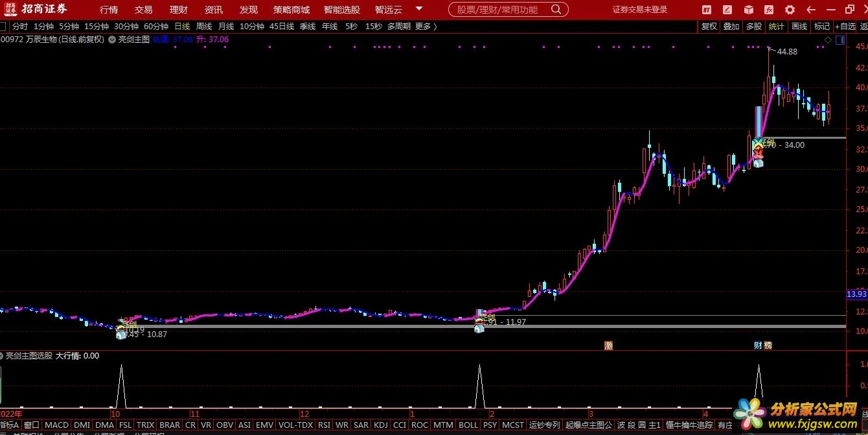Click the search magnifier icon

pyautogui.click(x=556, y=10)
